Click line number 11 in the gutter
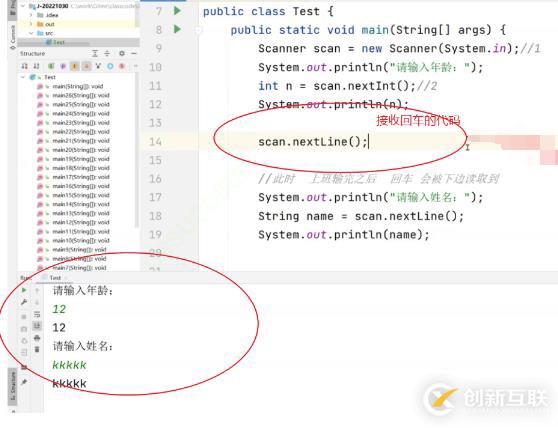The height and width of the screenshot is (428, 558). click(x=155, y=86)
